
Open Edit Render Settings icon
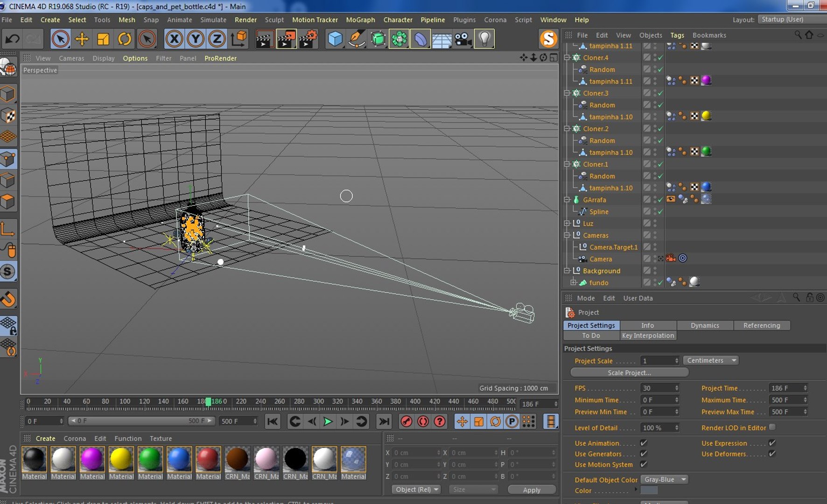pyautogui.click(x=308, y=39)
